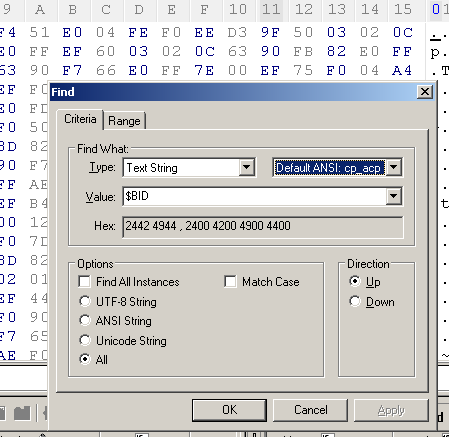Viewport: 460px width, 437px height.
Task: Confirm the search with OK
Action: pos(229,410)
